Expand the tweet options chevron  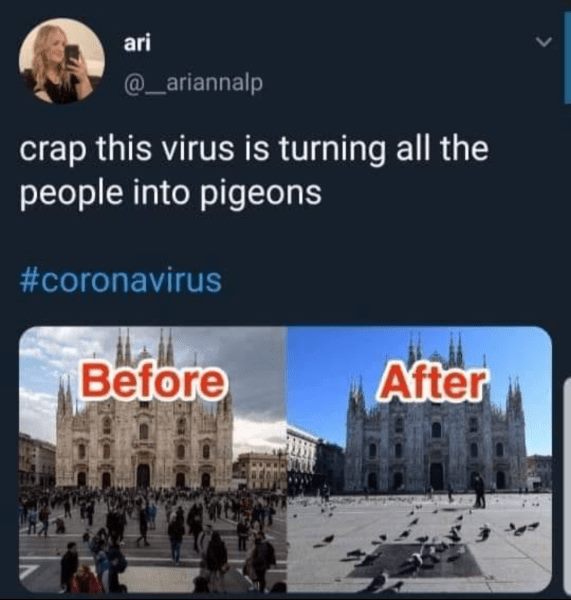544,41
